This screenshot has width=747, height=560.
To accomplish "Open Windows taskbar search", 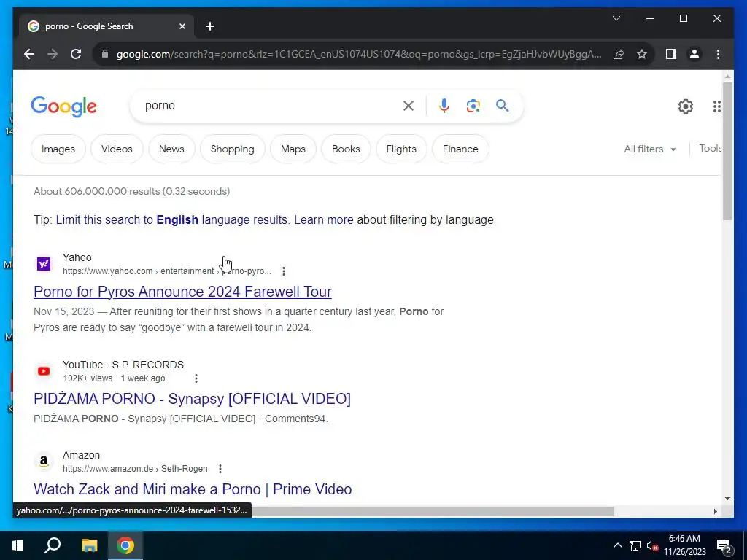I will pos(53,545).
